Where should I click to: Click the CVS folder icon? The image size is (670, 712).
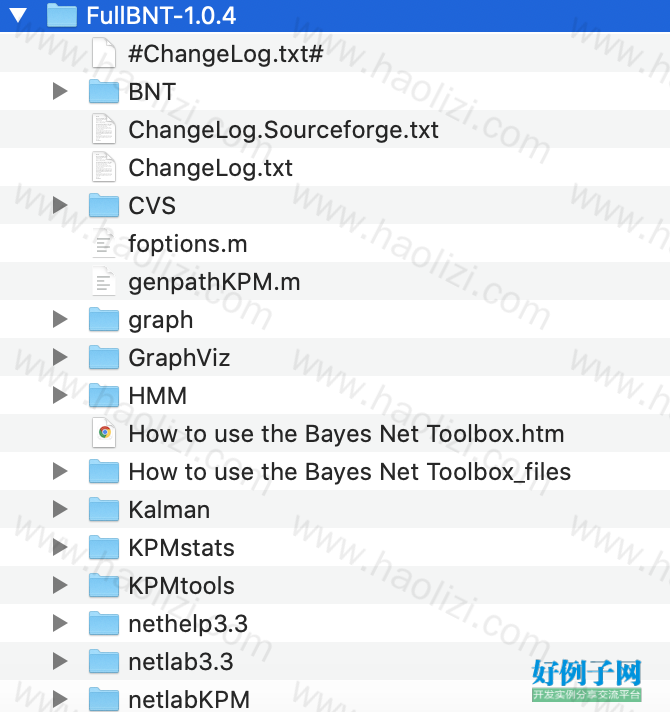[104, 205]
